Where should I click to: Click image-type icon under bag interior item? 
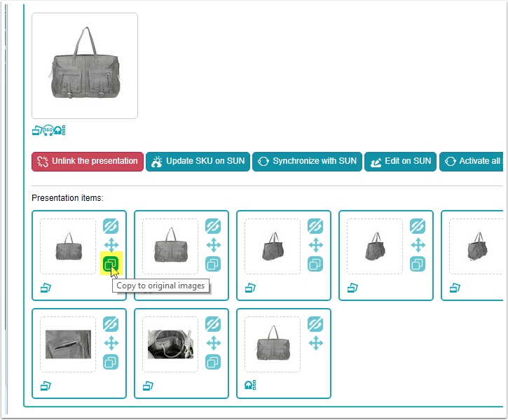(148, 386)
